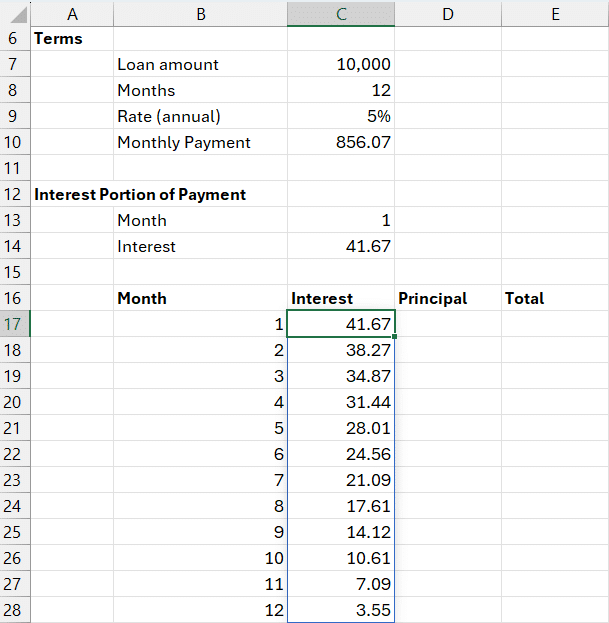Click column E header
This screenshot has height=623, width=609.
[554, 13]
